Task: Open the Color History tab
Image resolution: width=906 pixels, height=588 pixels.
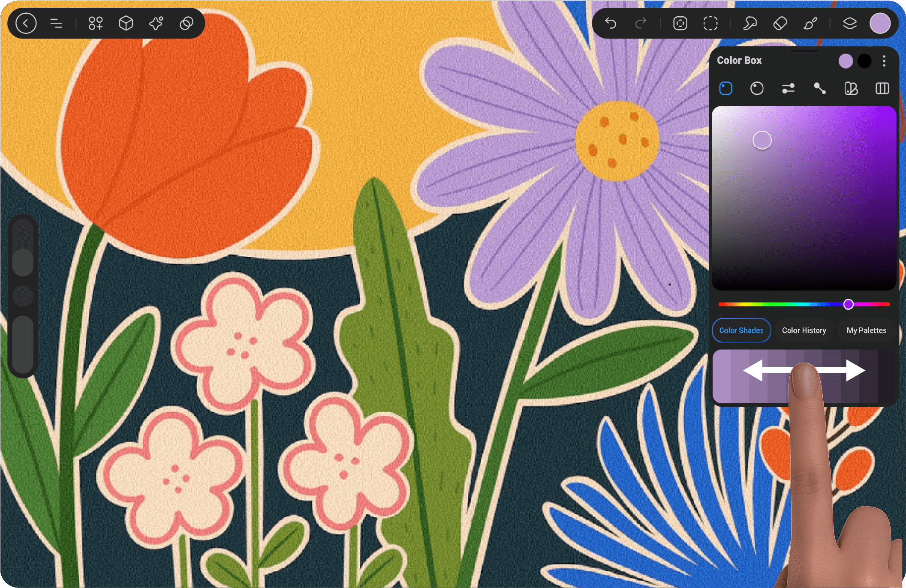Action: 804,330
